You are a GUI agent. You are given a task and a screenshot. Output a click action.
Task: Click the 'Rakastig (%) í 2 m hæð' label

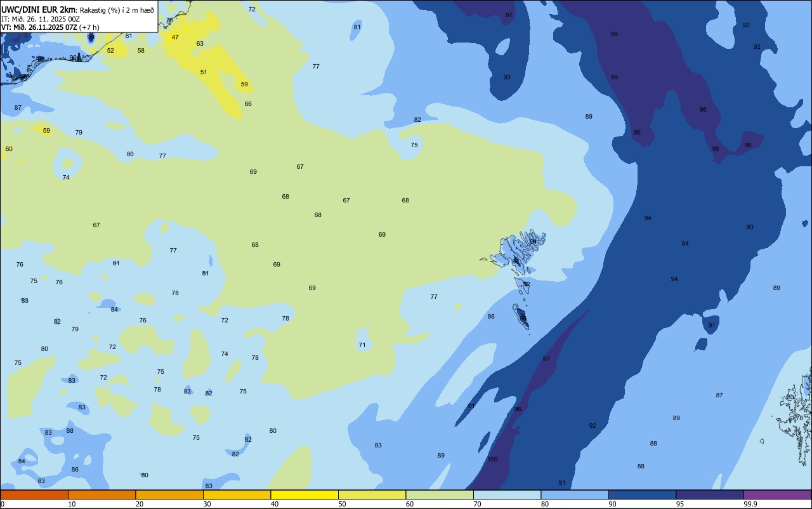pyautogui.click(x=117, y=10)
